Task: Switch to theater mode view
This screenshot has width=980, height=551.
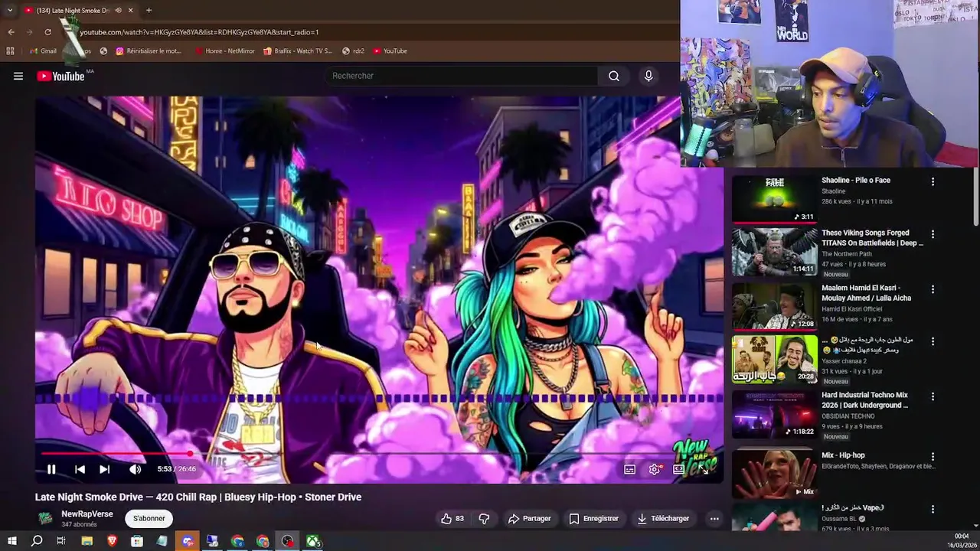Action: pos(678,469)
